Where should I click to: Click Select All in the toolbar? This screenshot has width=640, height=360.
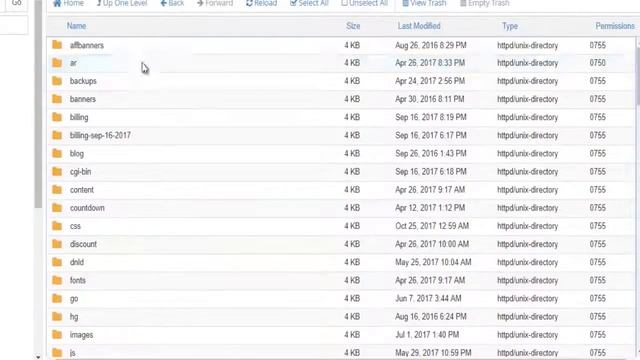coord(309,3)
